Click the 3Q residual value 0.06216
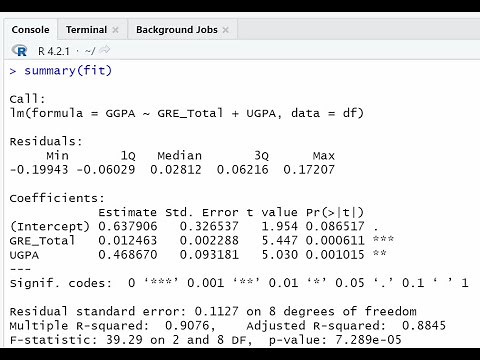Screen dimensions: 480x360 point(243,170)
